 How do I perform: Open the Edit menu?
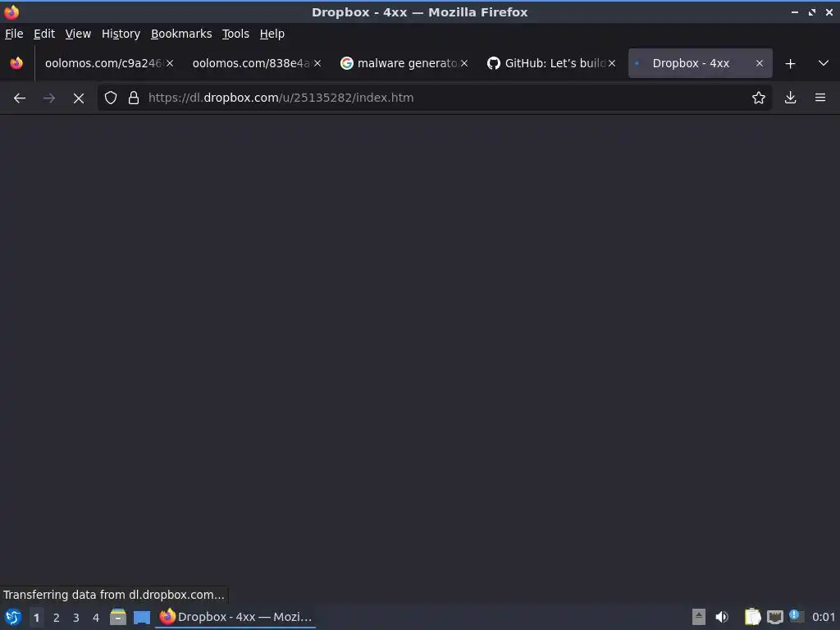44,34
